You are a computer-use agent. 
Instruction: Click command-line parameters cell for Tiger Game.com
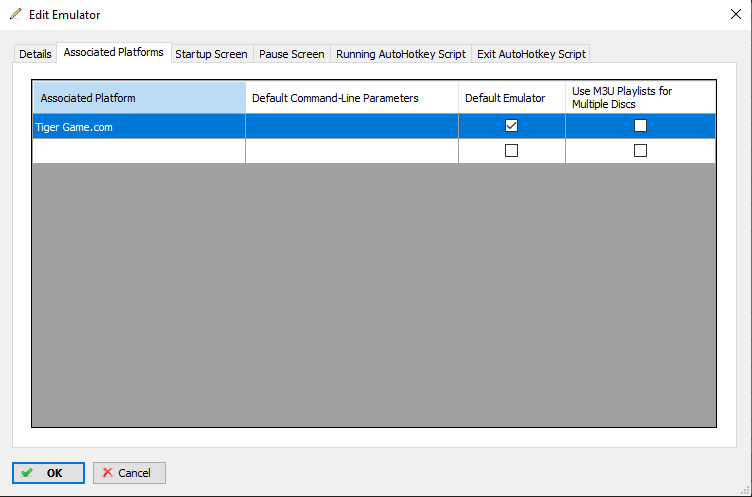pos(352,127)
